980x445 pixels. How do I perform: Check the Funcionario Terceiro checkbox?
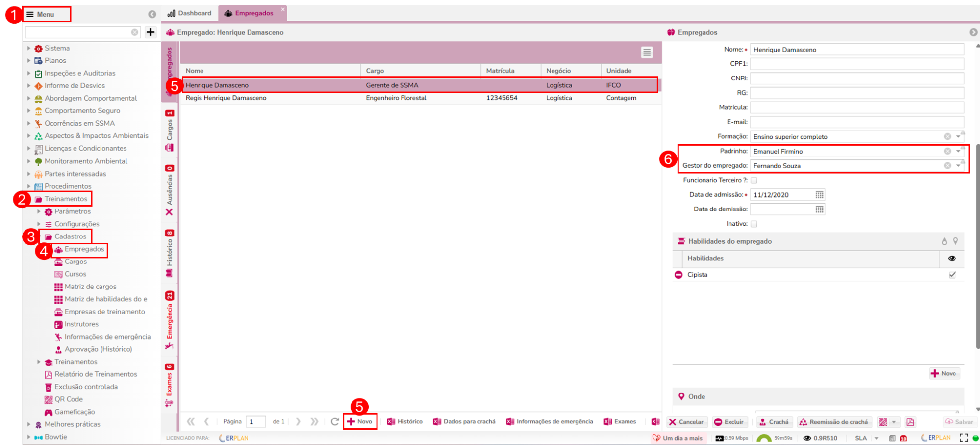tap(754, 181)
